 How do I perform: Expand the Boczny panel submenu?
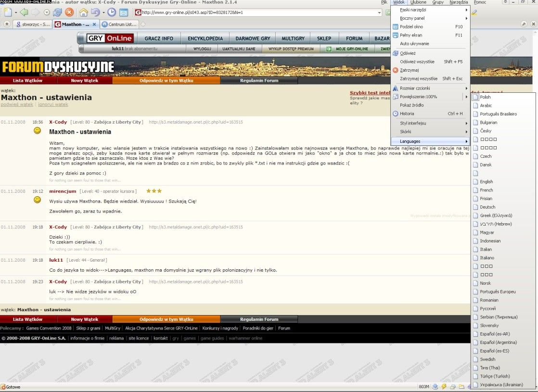pyautogui.click(x=430, y=18)
